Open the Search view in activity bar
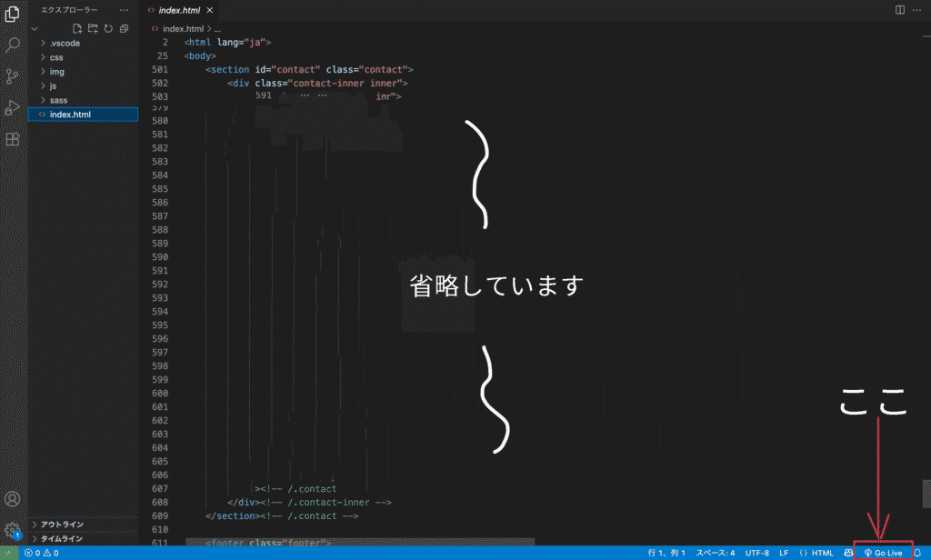Image resolution: width=931 pixels, height=560 pixels. 13,45
